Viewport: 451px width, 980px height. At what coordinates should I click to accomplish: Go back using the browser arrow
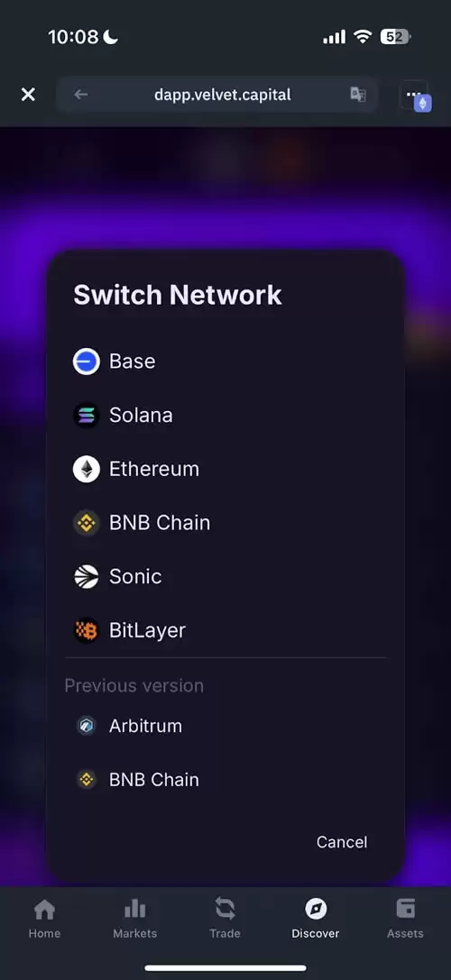click(x=80, y=95)
